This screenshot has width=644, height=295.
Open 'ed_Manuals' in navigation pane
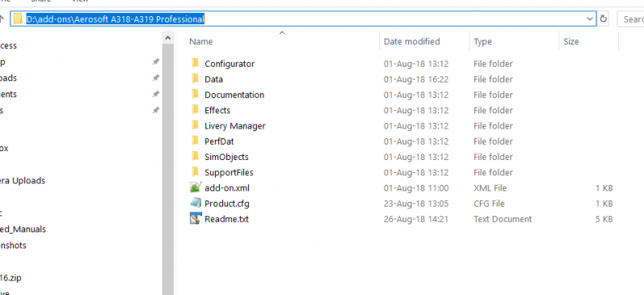[23, 229]
